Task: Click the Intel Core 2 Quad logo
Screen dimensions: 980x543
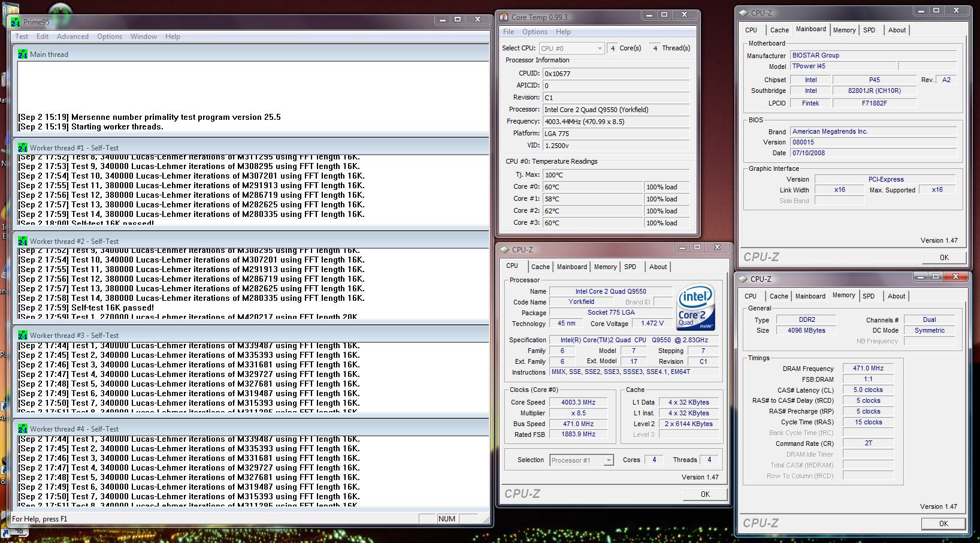Action: point(695,307)
